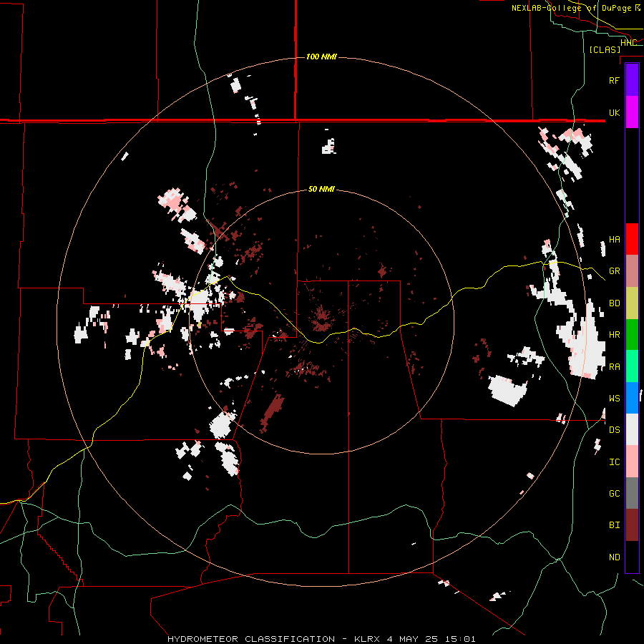Viewport: 644px width, 644px height.
Task: Select the BI legend label
Action: click(614, 525)
